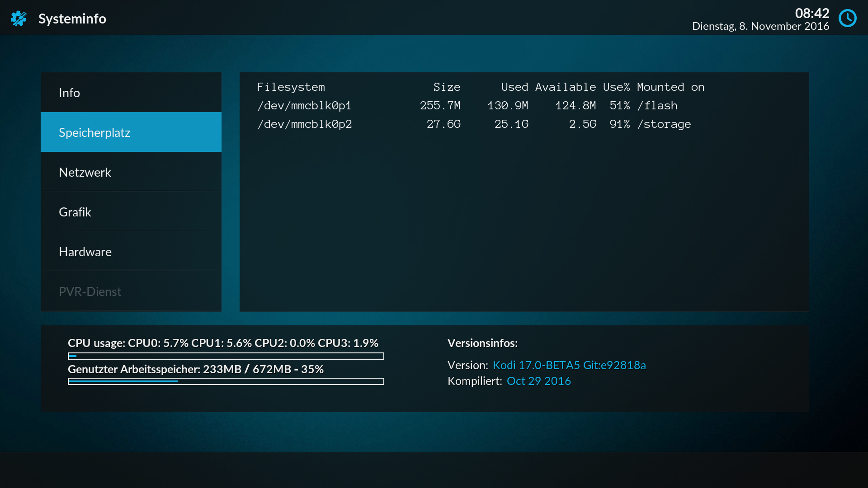This screenshot has width=868, height=488.
Task: Select the greyed PVR-Dienst entry
Action: click(131, 291)
